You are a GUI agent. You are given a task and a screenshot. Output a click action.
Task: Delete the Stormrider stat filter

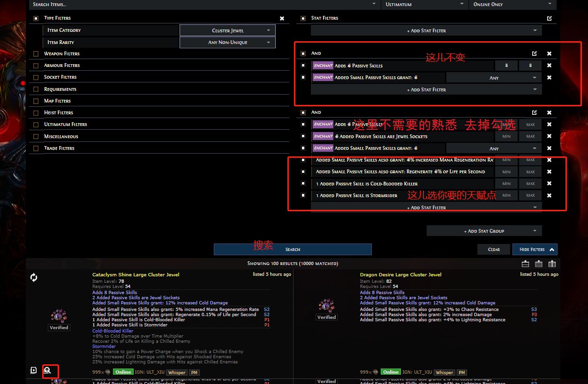pos(549,195)
